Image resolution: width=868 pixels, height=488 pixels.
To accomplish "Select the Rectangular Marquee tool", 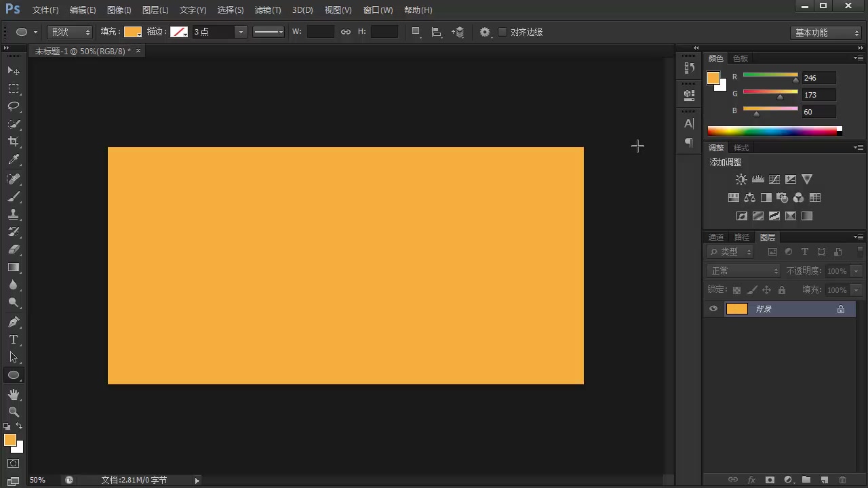I will 14,89.
